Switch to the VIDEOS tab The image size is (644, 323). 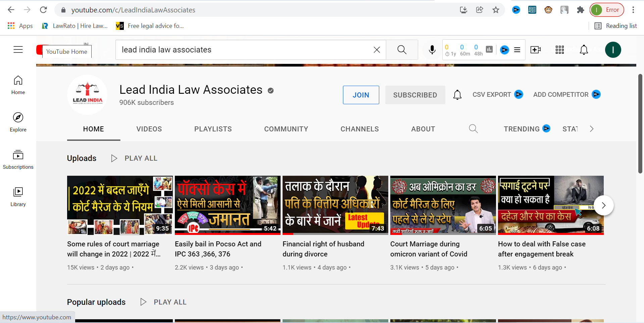click(x=149, y=129)
